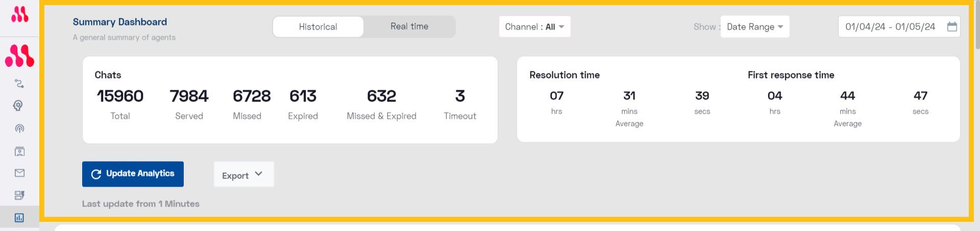Click the page scrollbar on right edge

977,24
